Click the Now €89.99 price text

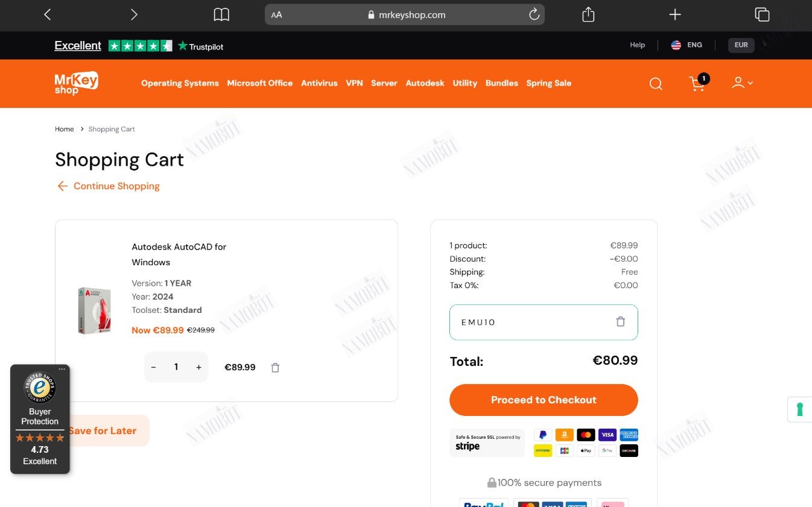157,330
